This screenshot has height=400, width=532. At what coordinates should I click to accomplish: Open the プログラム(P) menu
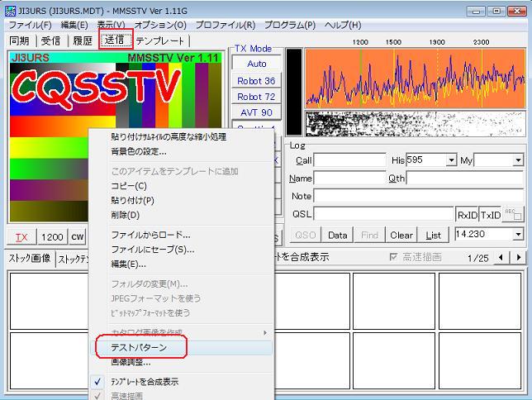coord(290,25)
